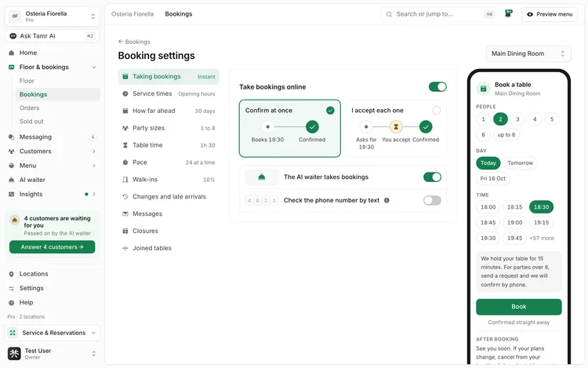Go back via the Bookings link
The image size is (588, 368).
pyautogui.click(x=134, y=42)
